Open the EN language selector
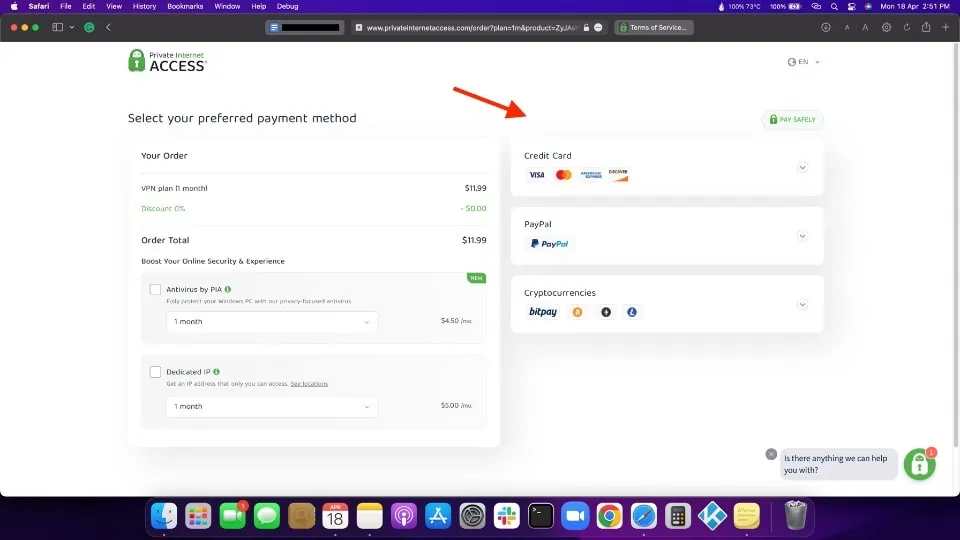Viewport: 960px width, 540px height. (803, 62)
